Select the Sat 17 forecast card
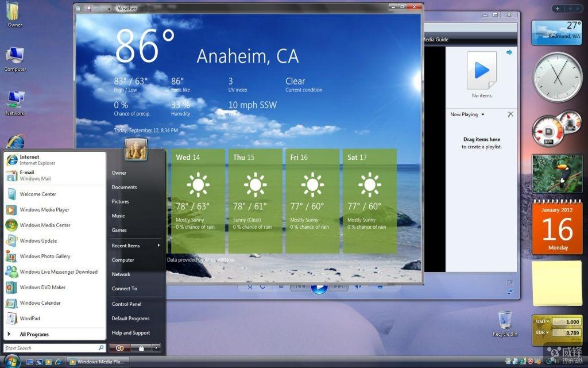Screen dimensions: 588x368 [370, 201]
